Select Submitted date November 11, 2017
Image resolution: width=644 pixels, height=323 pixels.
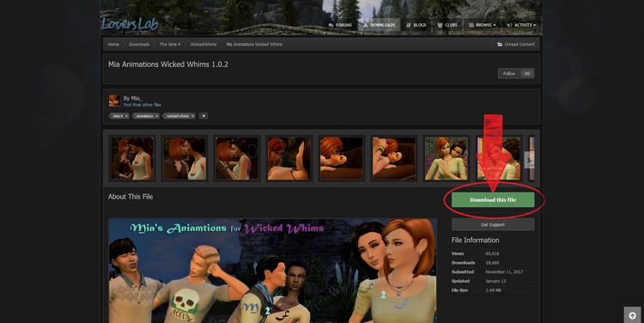504,272
